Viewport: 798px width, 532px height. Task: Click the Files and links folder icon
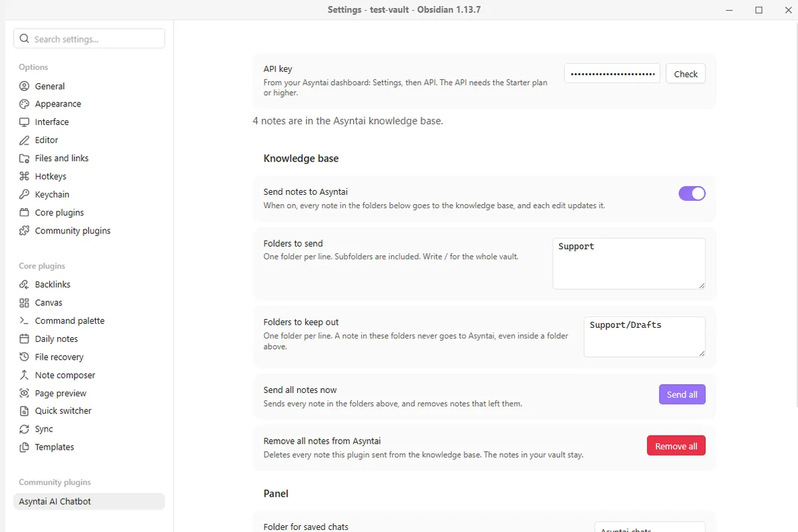(25, 158)
